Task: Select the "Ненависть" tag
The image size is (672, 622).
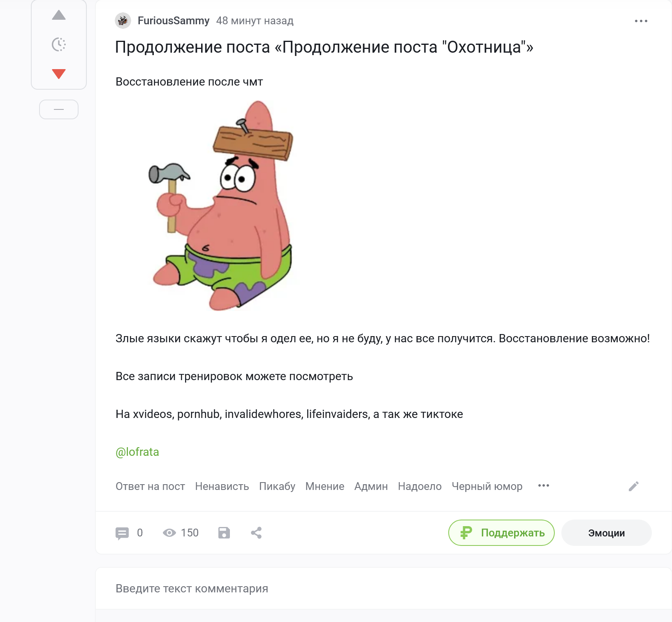Action: click(x=222, y=486)
